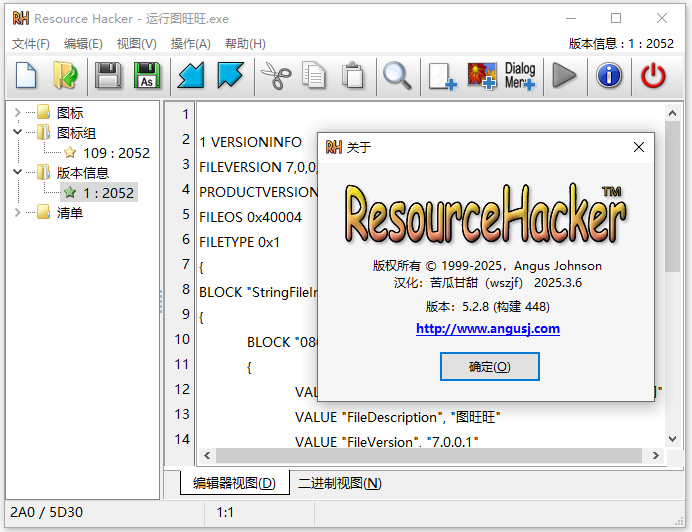This screenshot has width=692, height=532.
Task: Click the magnifying glass Find icon
Action: click(397, 75)
